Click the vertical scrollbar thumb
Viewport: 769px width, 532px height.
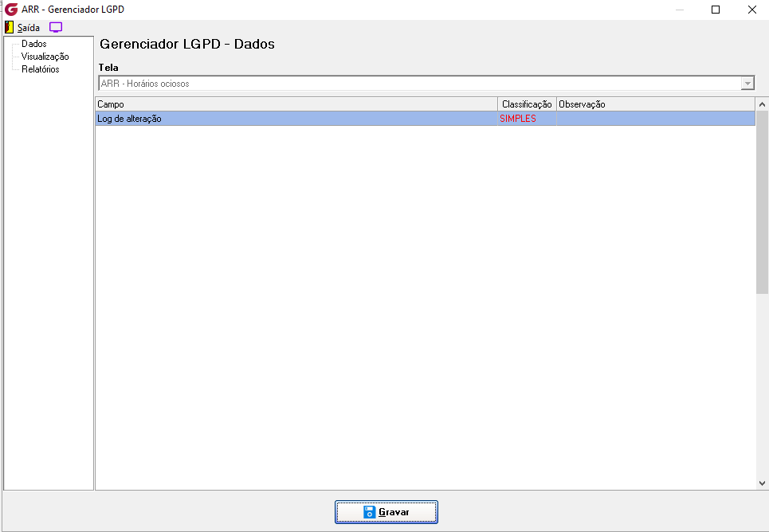(x=762, y=202)
